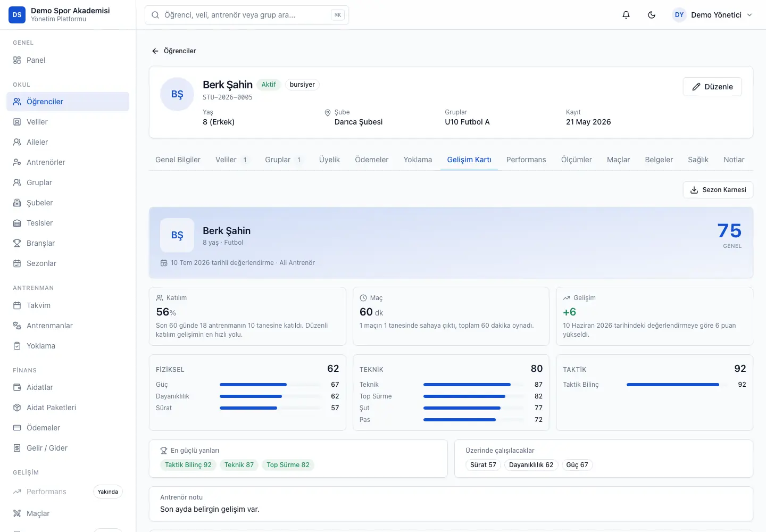Screen dimensions: 766x532
Task: Open the Panel dashboard icon
Action: [17, 60]
